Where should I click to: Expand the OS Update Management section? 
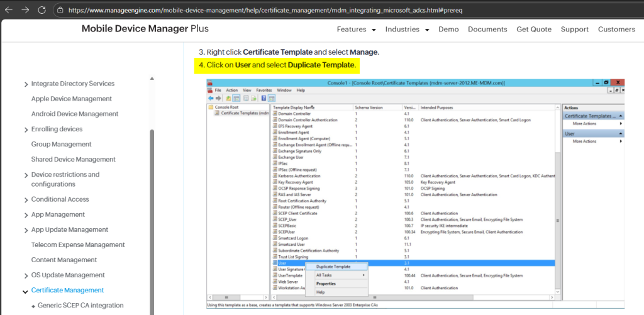point(26,275)
